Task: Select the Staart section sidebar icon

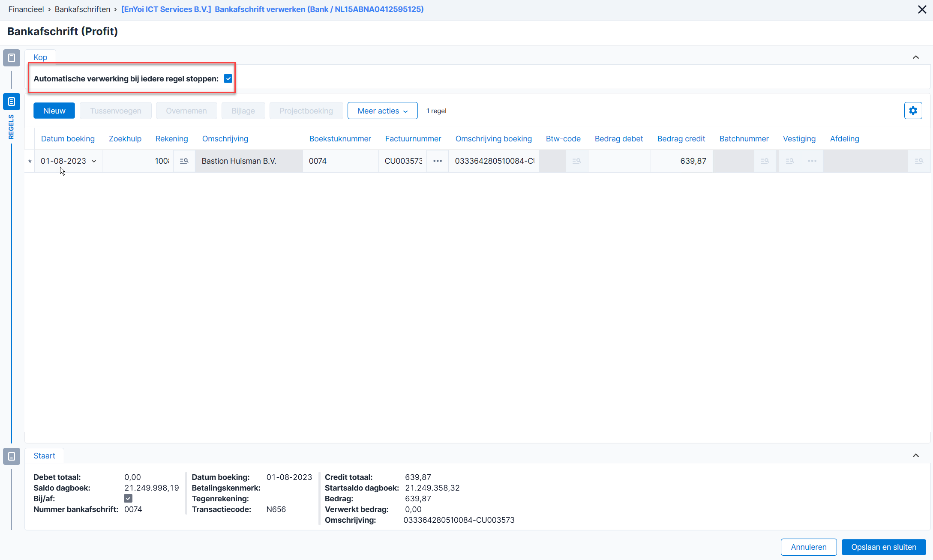Action: (12, 456)
